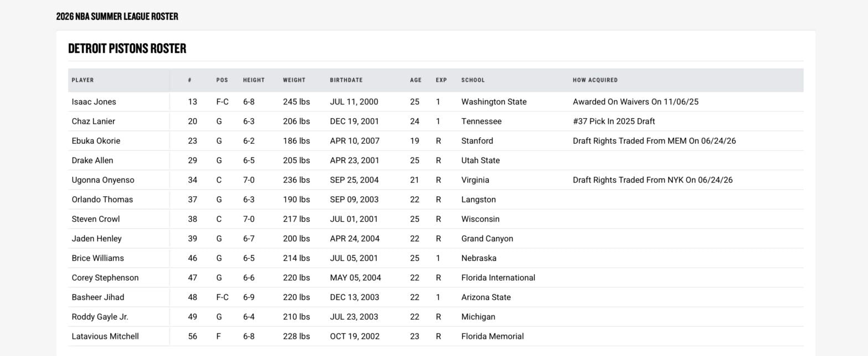Click 'Awarded On Waivers On 11/06/25' text
Viewport: 868px width, 356px height.
pyautogui.click(x=635, y=102)
